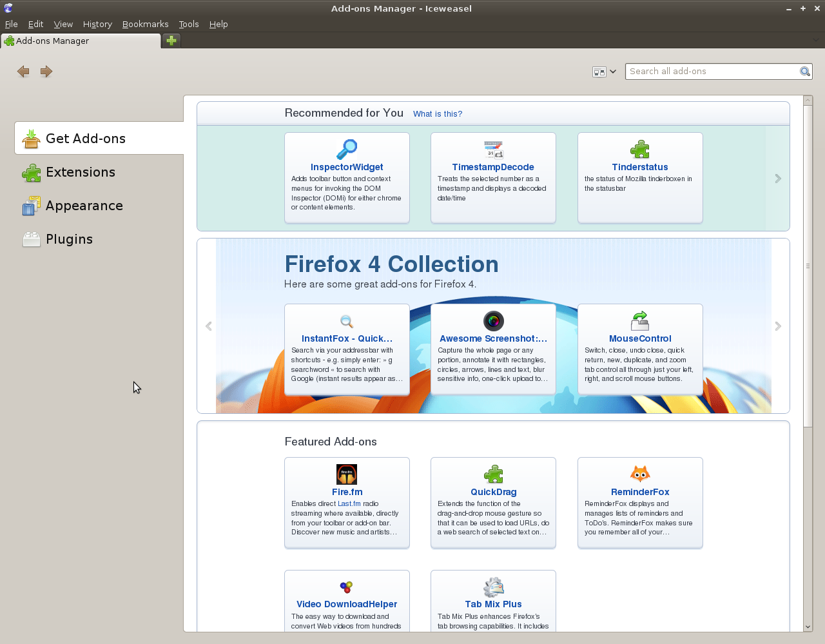Click the ReminderFox fox icon
Viewport: 825px width, 644px height.
pos(640,474)
